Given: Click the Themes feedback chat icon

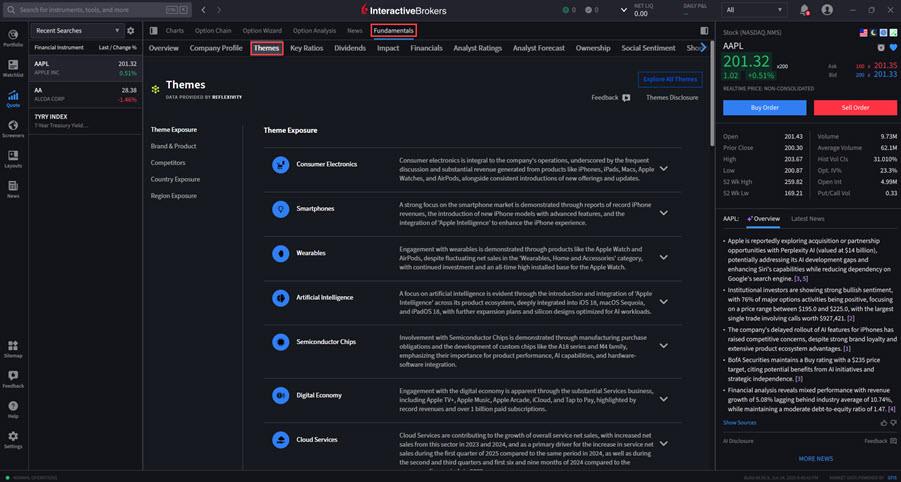Looking at the screenshot, I should 626,98.
